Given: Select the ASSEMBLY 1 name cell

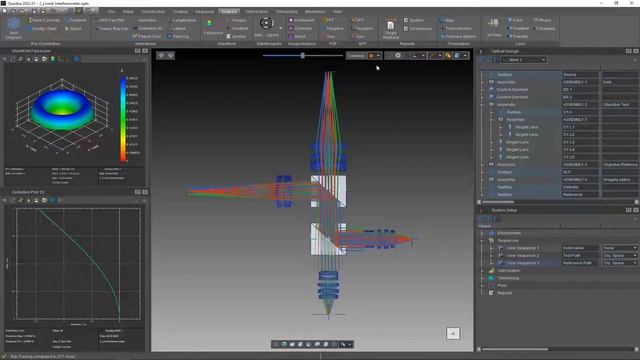Looking at the screenshot, I should click(580, 82).
